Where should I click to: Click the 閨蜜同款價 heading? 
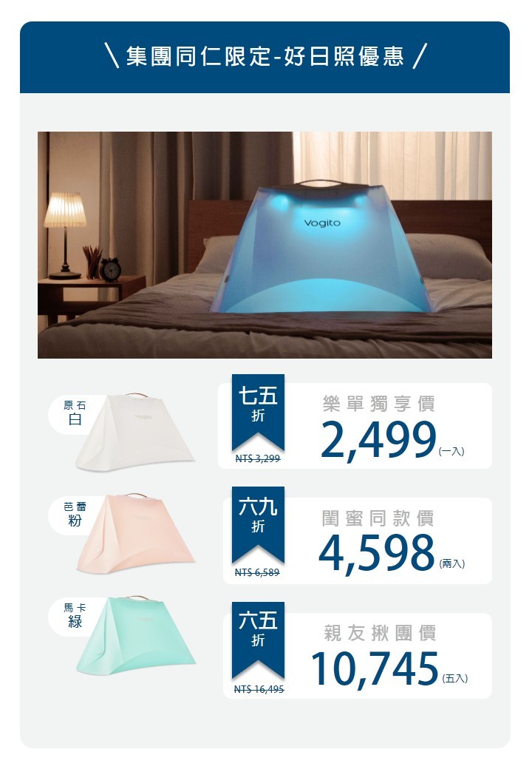coord(378,518)
